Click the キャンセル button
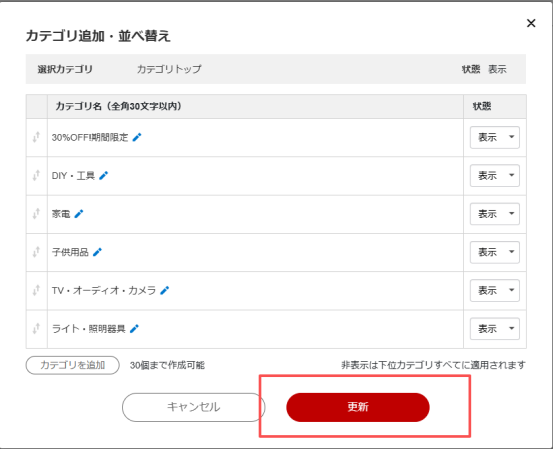The height and width of the screenshot is (449, 554). click(x=194, y=407)
